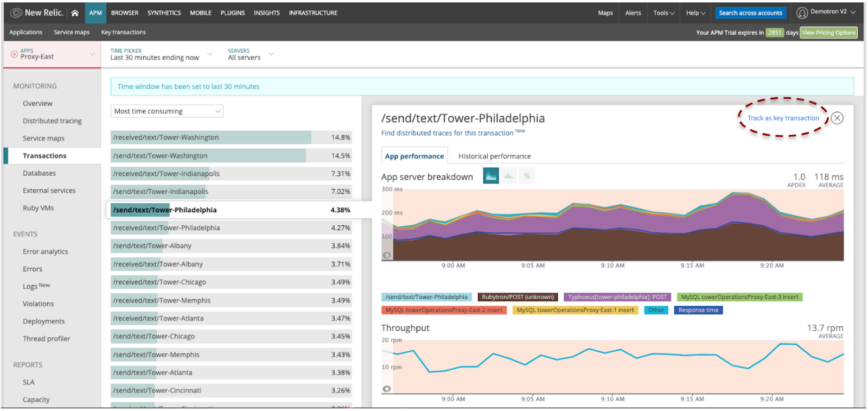868x411 pixels.
Task: Toggle the MySQL towerOperationsProxy-East-1 insert legend
Action: pos(575,310)
